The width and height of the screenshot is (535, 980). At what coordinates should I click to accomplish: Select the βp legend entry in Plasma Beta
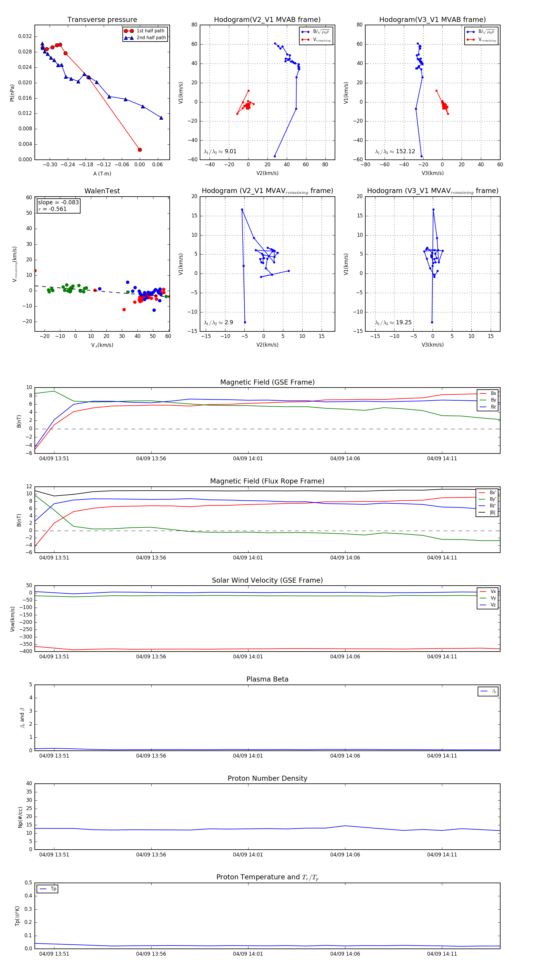click(489, 691)
